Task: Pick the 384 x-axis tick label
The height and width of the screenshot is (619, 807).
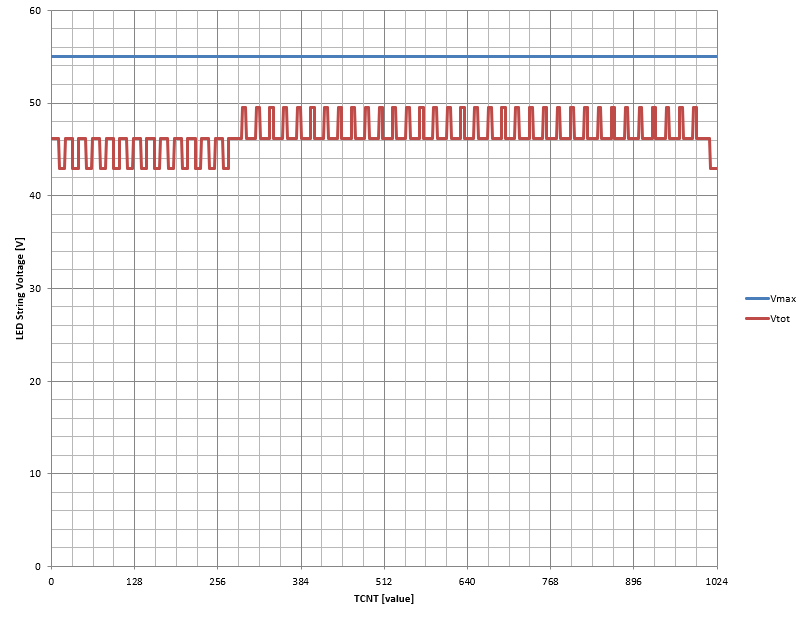Action: tap(301, 580)
